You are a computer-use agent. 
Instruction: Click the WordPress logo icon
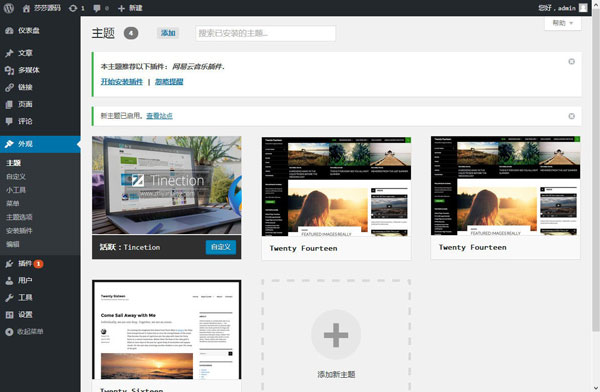point(8,8)
